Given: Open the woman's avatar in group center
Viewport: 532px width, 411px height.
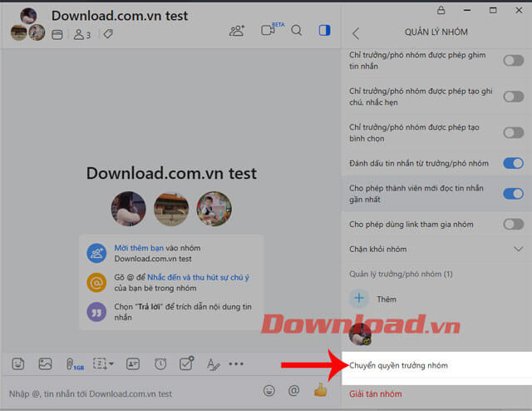Looking at the screenshot, I should coord(128,209).
